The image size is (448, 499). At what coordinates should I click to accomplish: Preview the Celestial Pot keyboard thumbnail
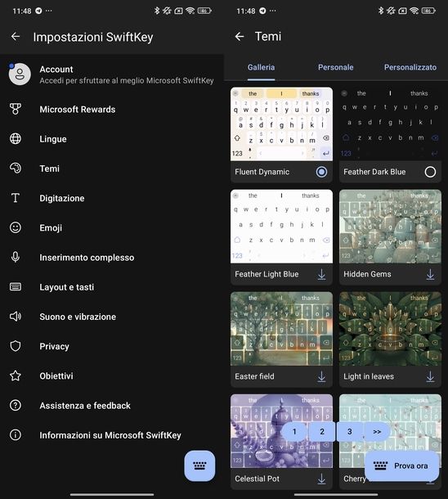282,431
